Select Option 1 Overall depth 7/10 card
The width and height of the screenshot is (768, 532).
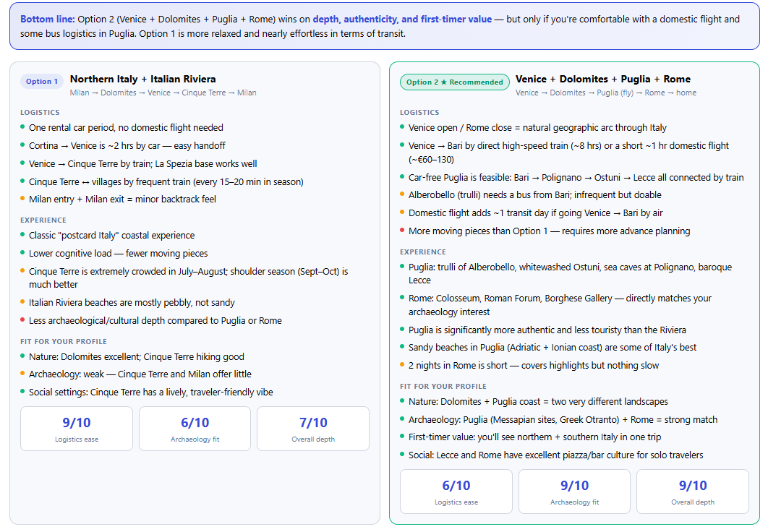click(x=313, y=429)
